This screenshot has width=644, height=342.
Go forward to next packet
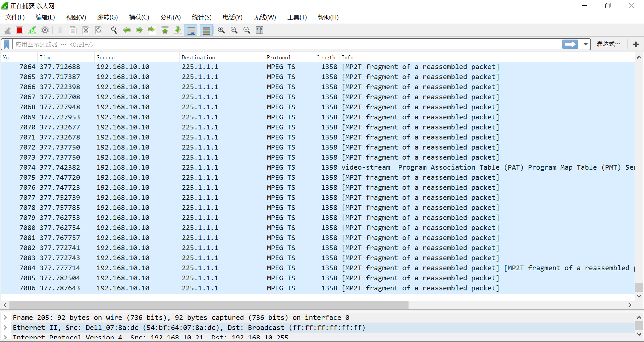click(x=140, y=31)
